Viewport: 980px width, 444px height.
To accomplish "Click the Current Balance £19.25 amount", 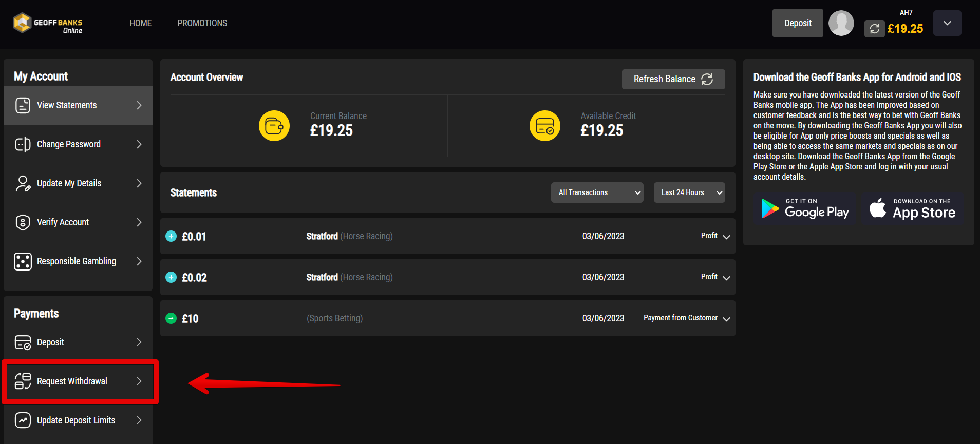I will [x=331, y=131].
